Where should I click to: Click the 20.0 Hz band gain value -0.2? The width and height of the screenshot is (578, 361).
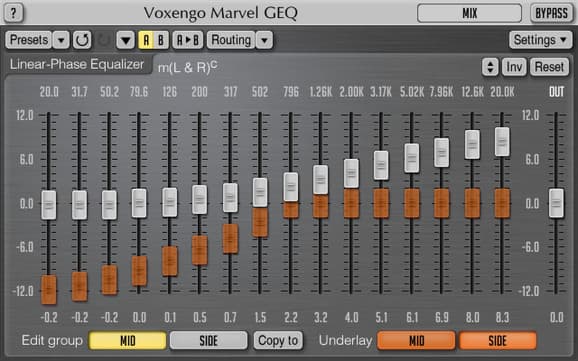(49, 317)
